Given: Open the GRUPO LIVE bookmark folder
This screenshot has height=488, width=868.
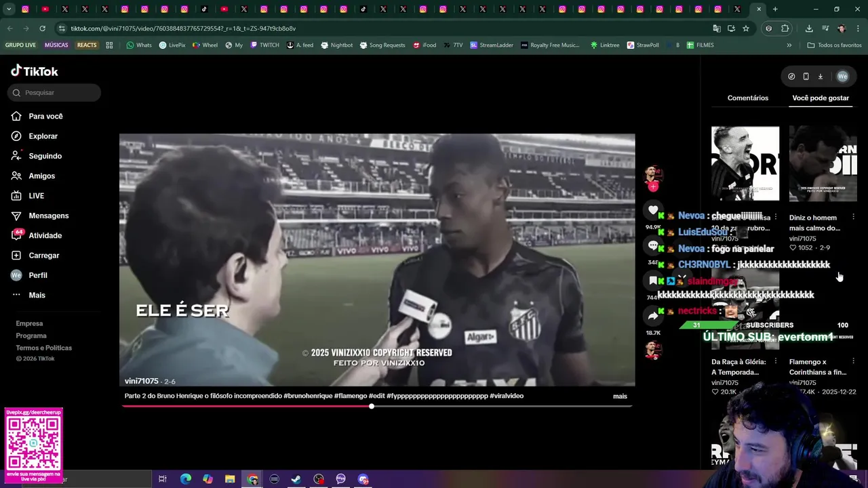Looking at the screenshot, I should click(x=20, y=45).
